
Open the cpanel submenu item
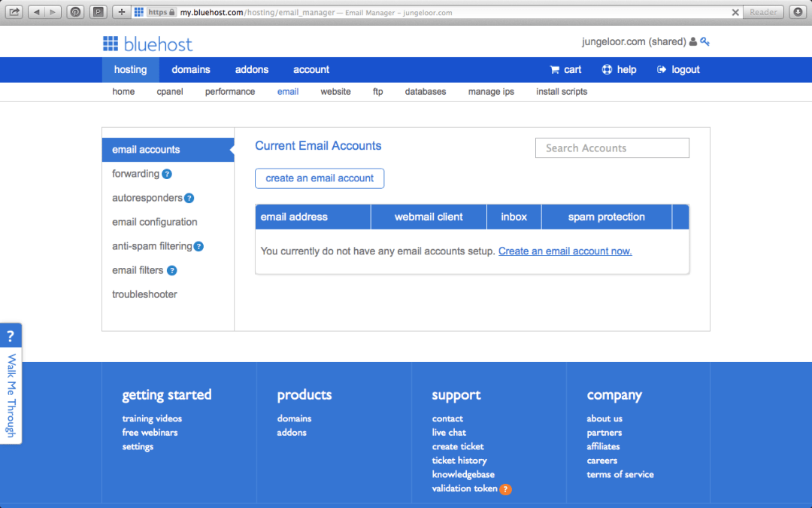tap(170, 92)
